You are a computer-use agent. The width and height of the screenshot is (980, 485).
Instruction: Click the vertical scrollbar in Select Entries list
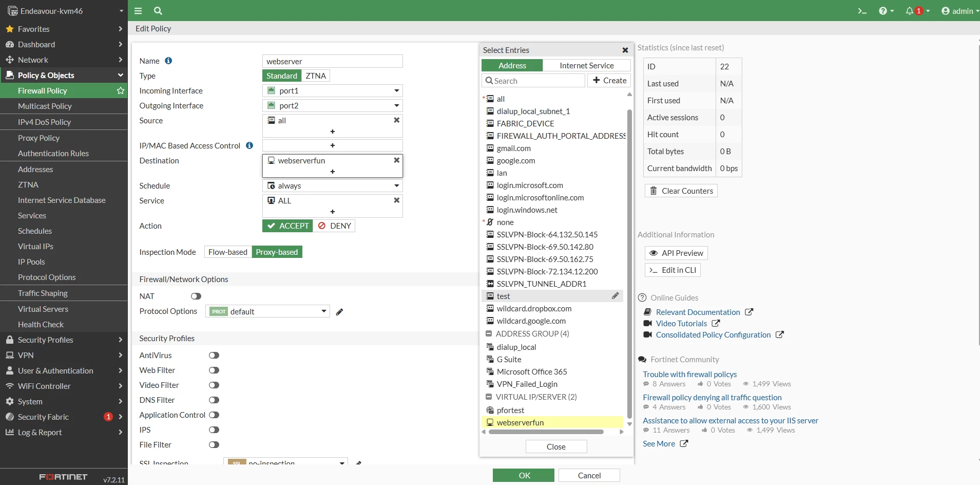(629, 262)
